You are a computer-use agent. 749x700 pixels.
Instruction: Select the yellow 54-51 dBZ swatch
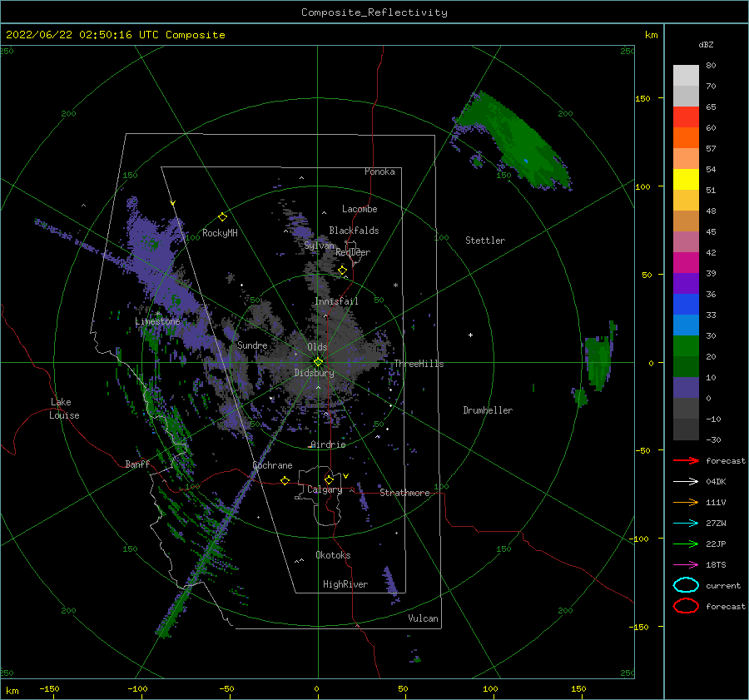[686, 180]
